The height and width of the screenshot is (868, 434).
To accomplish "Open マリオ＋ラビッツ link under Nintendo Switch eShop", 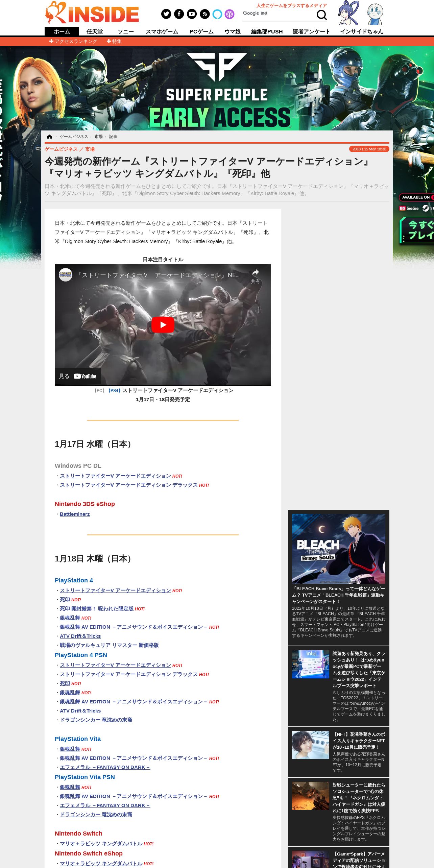I will pos(101,863).
